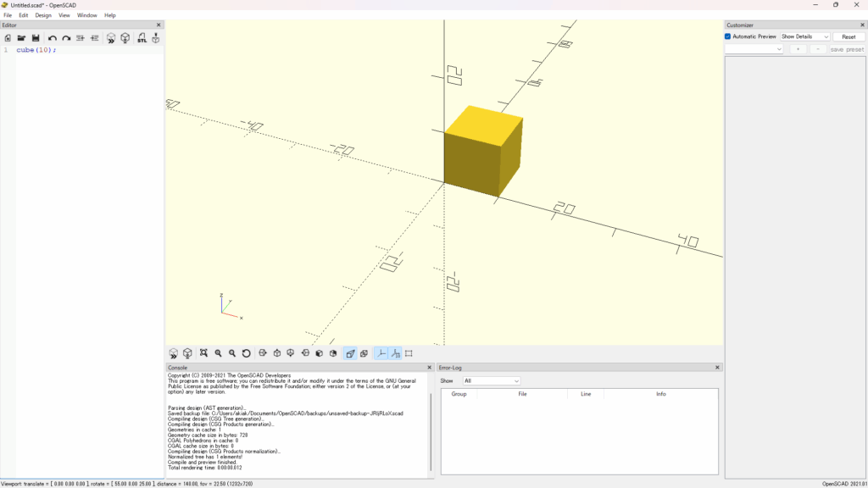The height and width of the screenshot is (488, 868).
Task: Click the Redo arrow in editor toolbar
Action: (x=66, y=38)
